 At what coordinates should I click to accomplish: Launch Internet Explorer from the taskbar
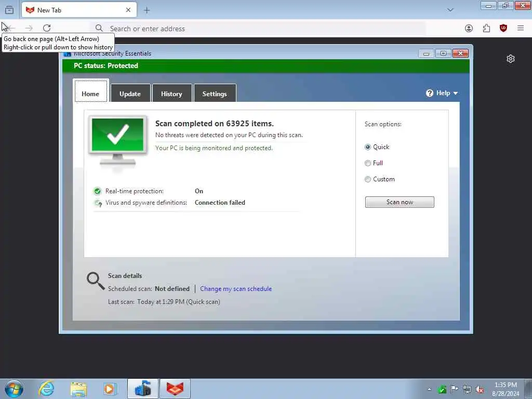[46, 389]
